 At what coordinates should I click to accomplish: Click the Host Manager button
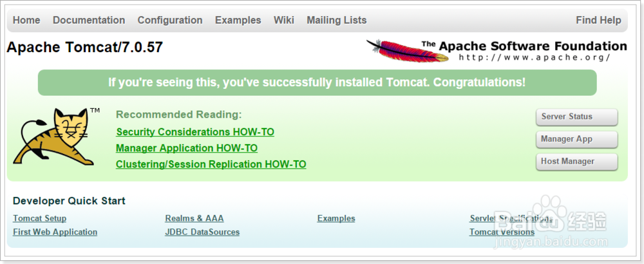point(576,162)
